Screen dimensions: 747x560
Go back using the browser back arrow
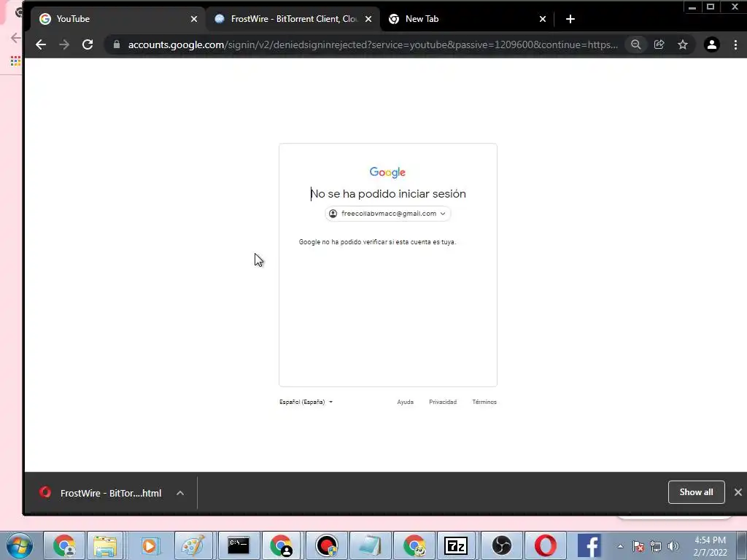pyautogui.click(x=41, y=44)
